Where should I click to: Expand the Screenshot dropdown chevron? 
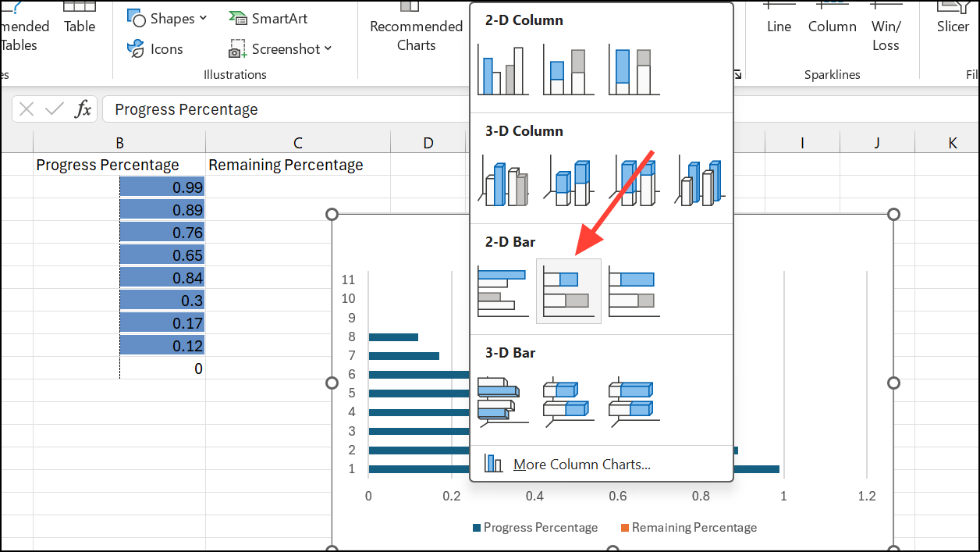tap(327, 48)
